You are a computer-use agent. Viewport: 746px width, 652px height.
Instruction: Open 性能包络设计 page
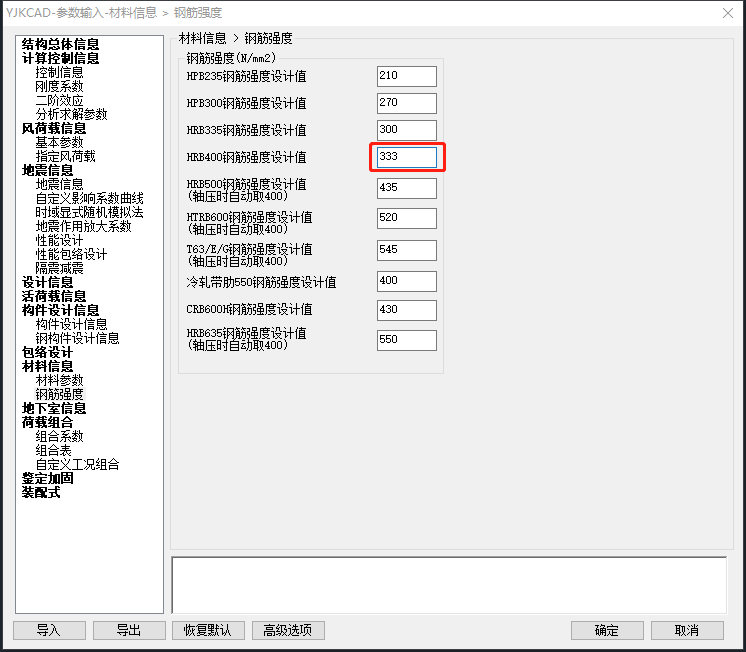pos(71,254)
